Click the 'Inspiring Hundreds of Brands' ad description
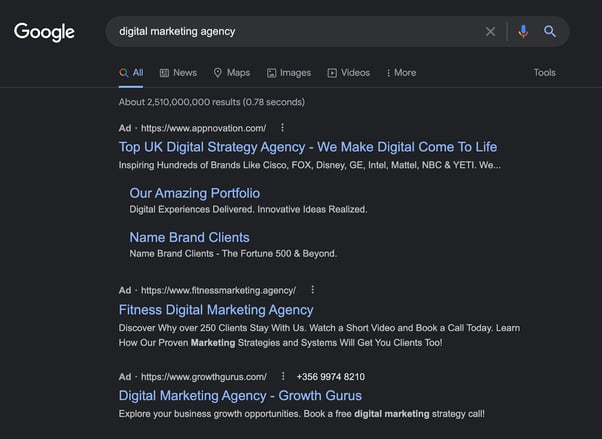Viewport: 602px width, 439px height. (x=309, y=165)
